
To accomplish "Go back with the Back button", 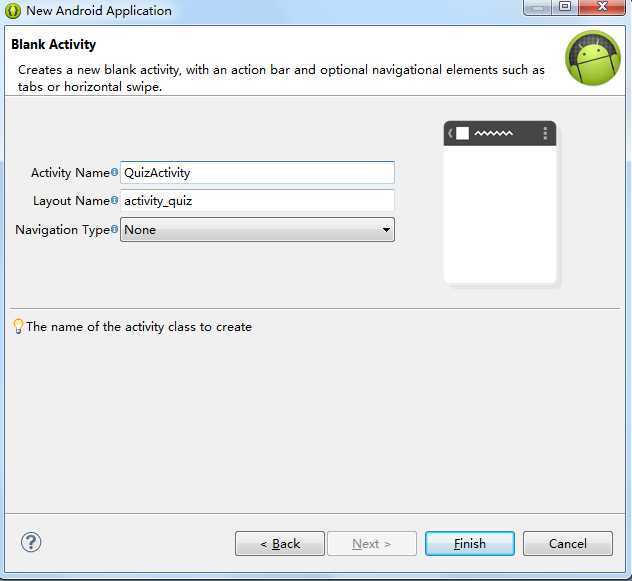I will tap(280, 544).
